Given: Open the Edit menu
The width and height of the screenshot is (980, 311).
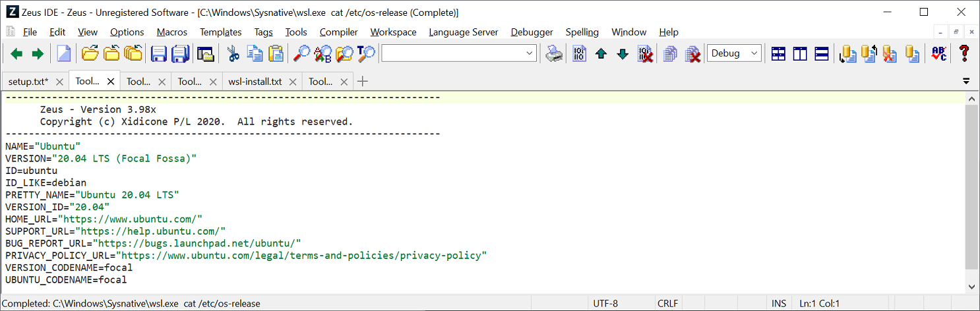Looking at the screenshot, I should point(57,32).
